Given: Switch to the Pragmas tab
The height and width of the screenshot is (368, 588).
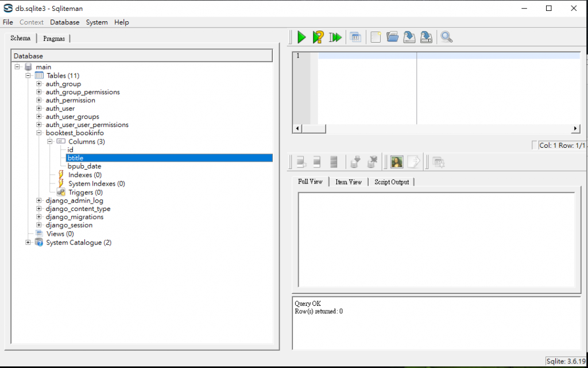Looking at the screenshot, I should tap(53, 39).
